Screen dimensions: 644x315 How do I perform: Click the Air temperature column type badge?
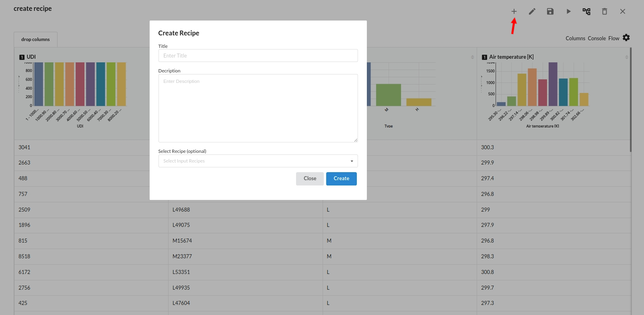point(484,57)
